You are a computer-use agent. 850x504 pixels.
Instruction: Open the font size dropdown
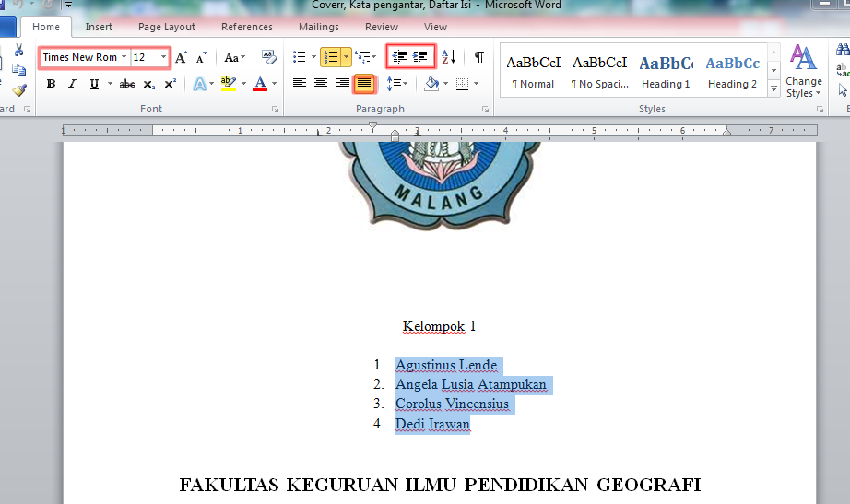(163, 57)
